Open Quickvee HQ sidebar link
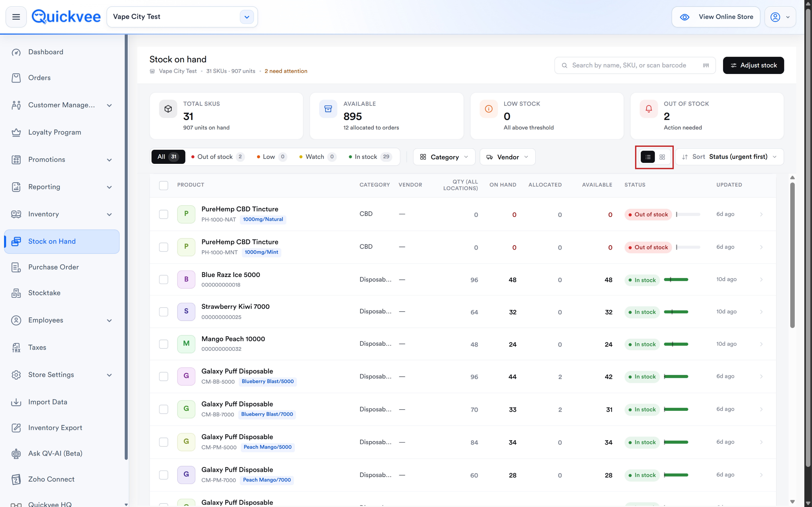 (x=50, y=504)
